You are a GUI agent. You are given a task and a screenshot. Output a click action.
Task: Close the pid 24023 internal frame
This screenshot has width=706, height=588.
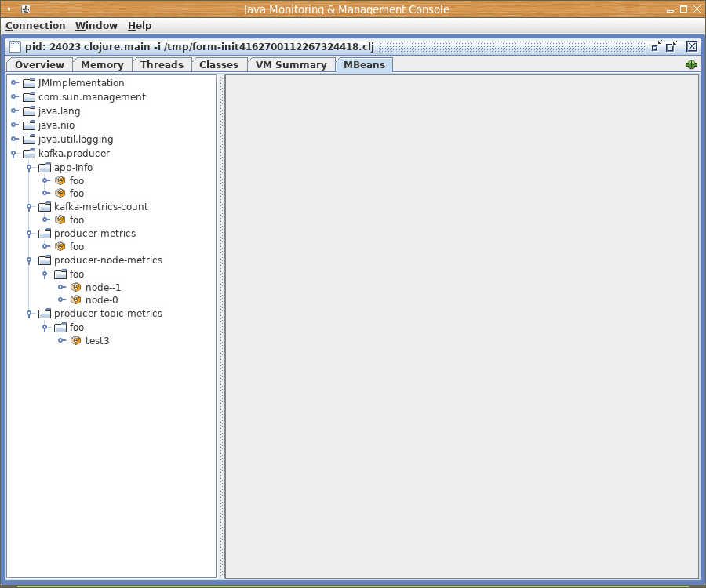pyautogui.click(x=692, y=46)
